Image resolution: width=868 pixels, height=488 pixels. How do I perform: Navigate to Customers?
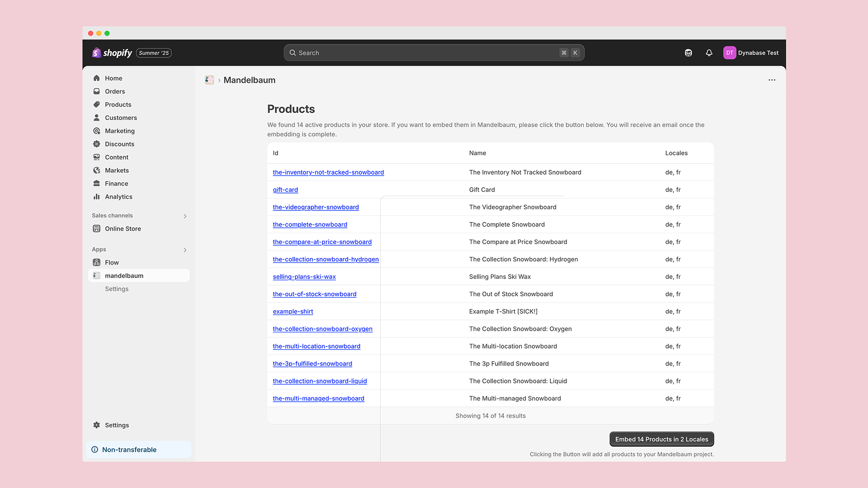point(121,118)
